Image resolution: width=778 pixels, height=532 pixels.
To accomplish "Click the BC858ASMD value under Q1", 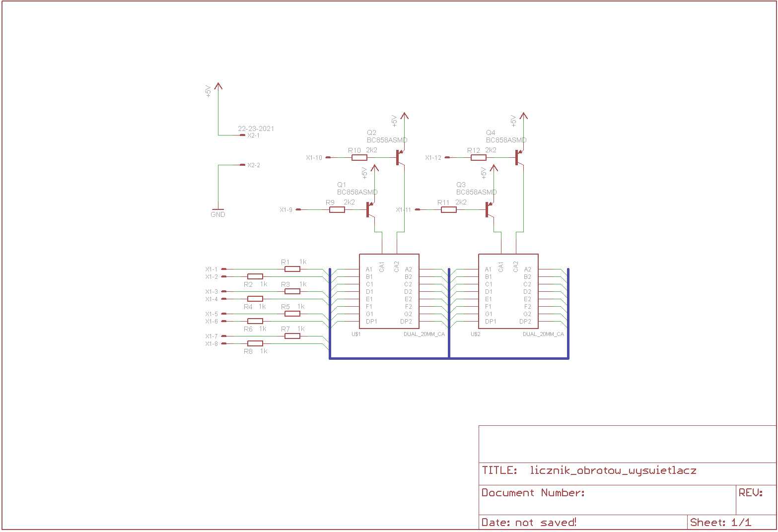I will tap(357, 192).
